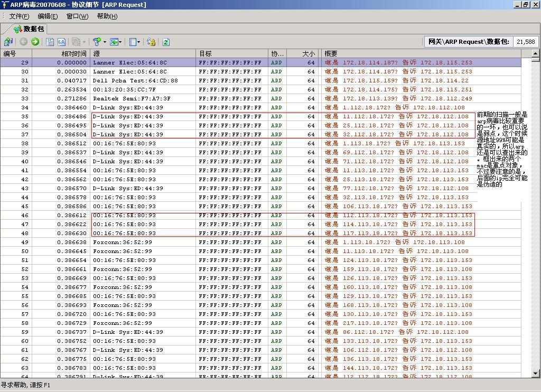Viewport: 541px width, 392px height.
Task: Open the 帮助(H) menu
Action: coord(107,16)
